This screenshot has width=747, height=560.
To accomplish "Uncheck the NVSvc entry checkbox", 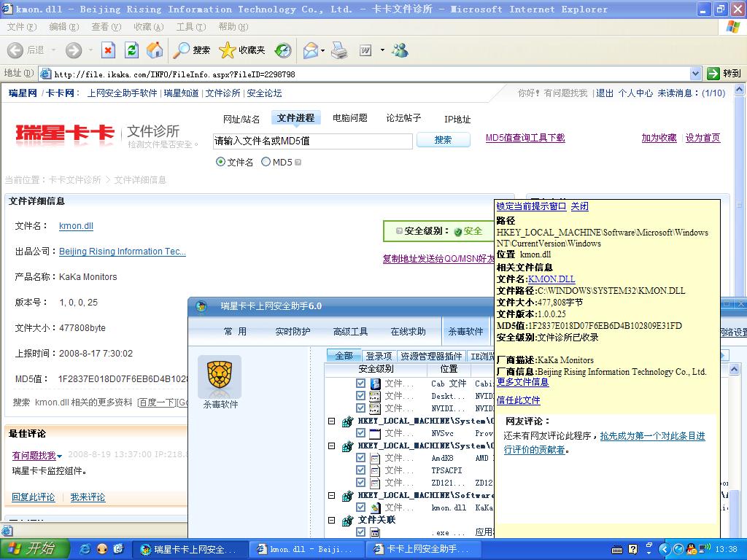I will (x=360, y=433).
